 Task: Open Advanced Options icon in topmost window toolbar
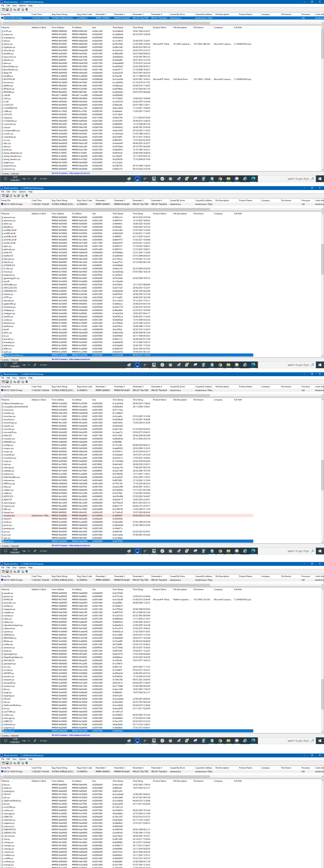coord(3,9)
